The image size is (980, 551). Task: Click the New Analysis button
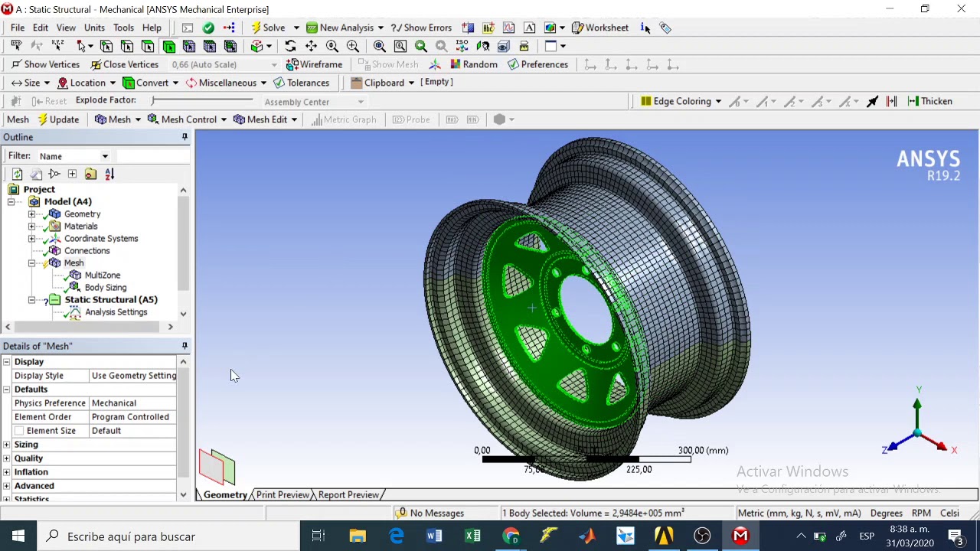click(x=345, y=28)
